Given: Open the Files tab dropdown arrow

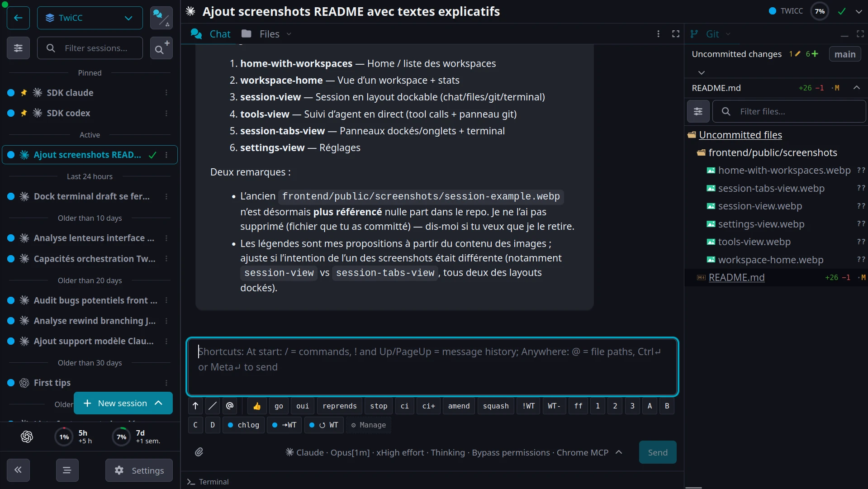Looking at the screenshot, I should point(289,34).
